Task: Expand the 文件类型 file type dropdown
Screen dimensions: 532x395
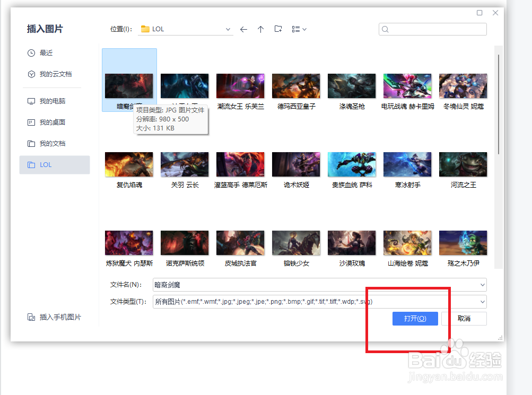Action: [x=482, y=302]
